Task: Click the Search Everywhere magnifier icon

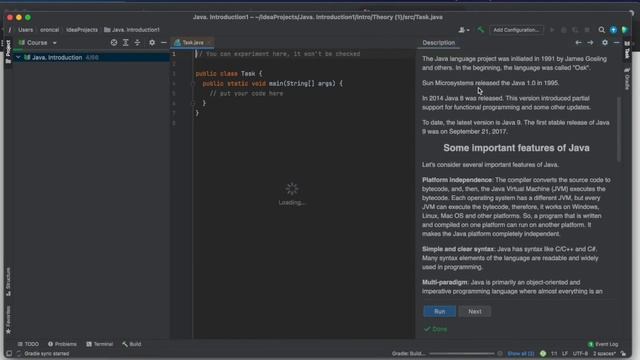Action: tap(601, 30)
